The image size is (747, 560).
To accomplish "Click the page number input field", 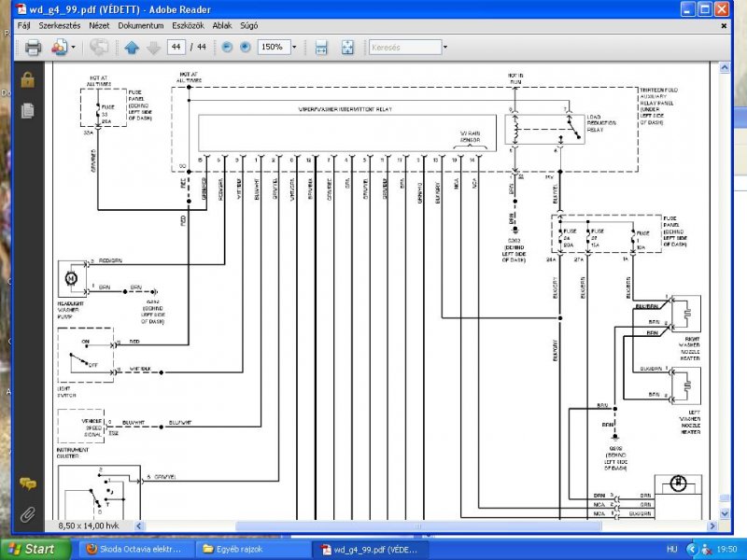I will 176,47.
